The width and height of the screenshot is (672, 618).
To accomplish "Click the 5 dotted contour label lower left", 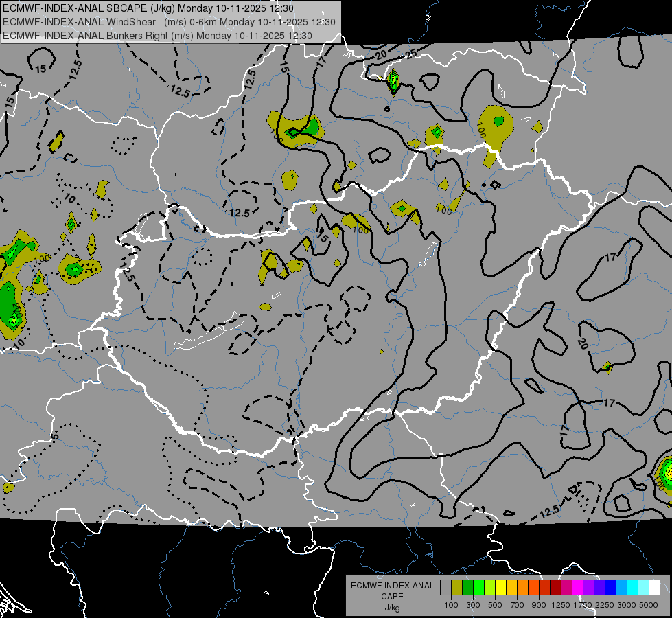I will coord(54,437).
